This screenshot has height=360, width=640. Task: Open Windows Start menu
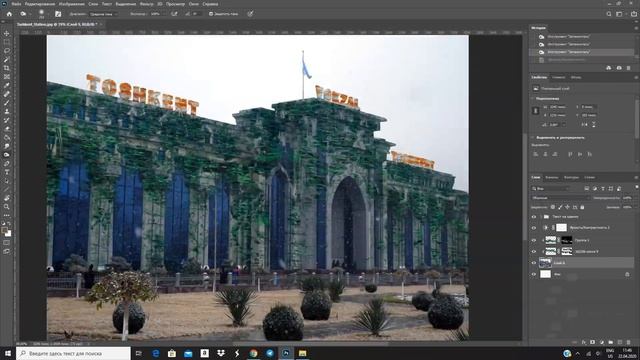tap(8, 353)
